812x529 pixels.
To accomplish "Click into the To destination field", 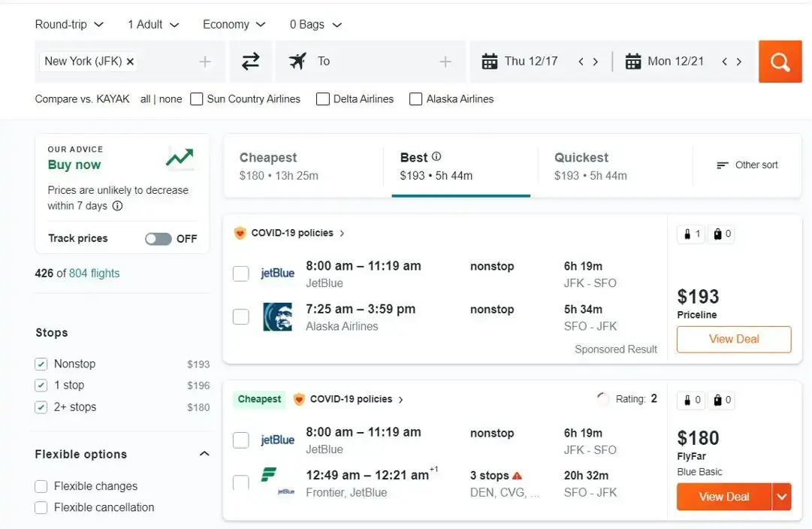I will coord(370,62).
